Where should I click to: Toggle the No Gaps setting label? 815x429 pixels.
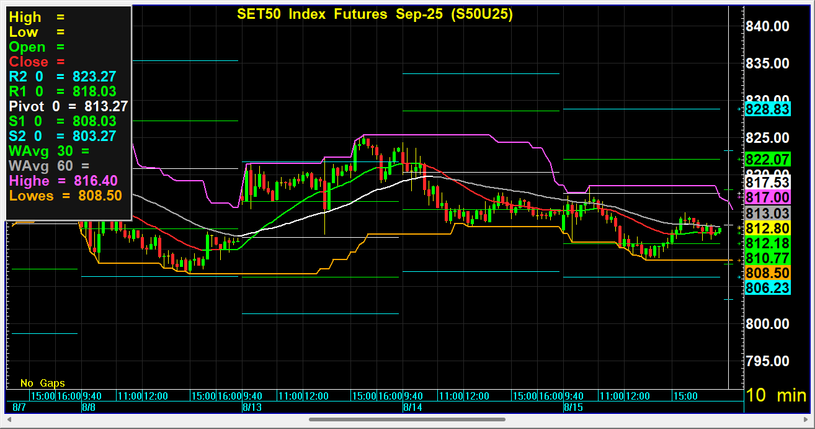click(42, 383)
